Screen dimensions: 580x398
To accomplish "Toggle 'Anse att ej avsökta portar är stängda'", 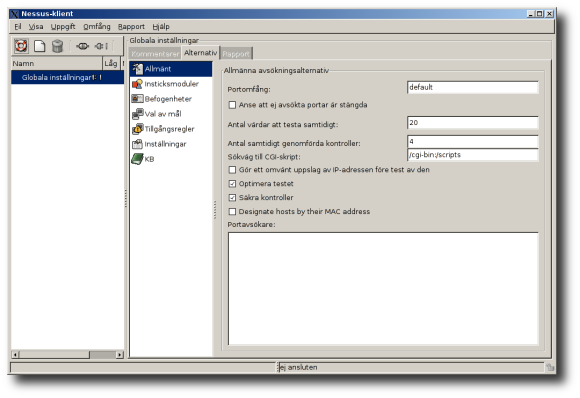I will (x=232, y=105).
